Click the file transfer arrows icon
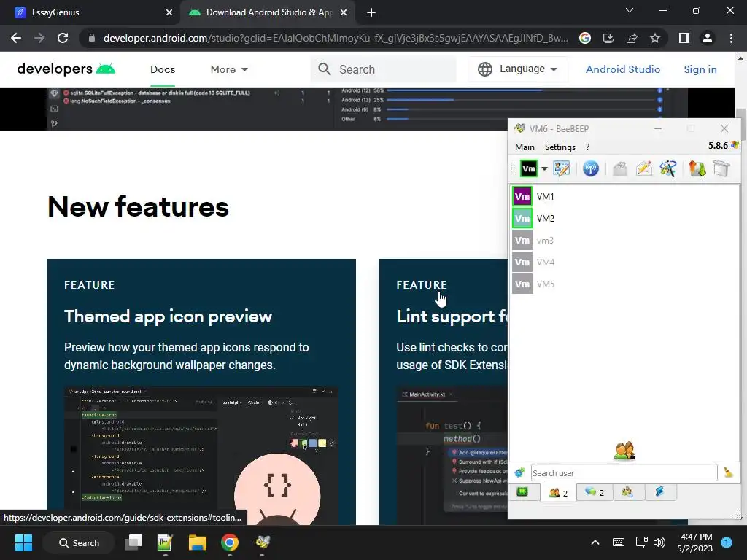 coord(697,168)
